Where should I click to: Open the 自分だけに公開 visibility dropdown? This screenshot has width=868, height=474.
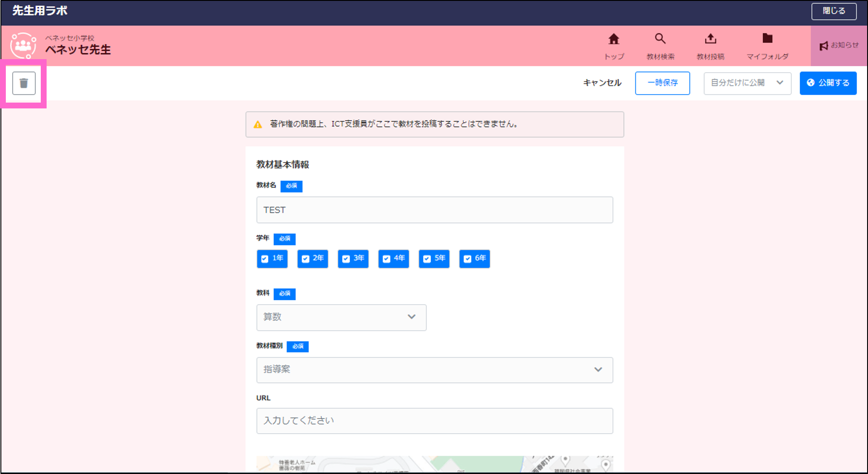coord(747,83)
